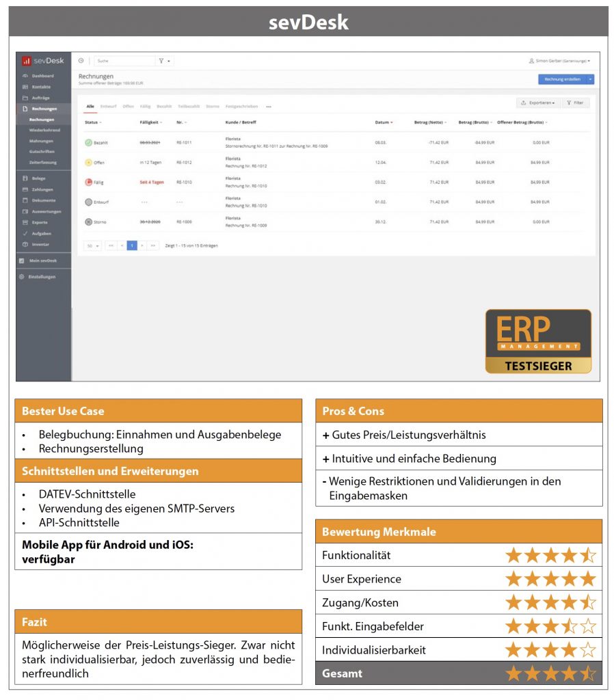Open Dashboard in the sevDesk sidebar
614x700 pixels.
click(x=43, y=76)
